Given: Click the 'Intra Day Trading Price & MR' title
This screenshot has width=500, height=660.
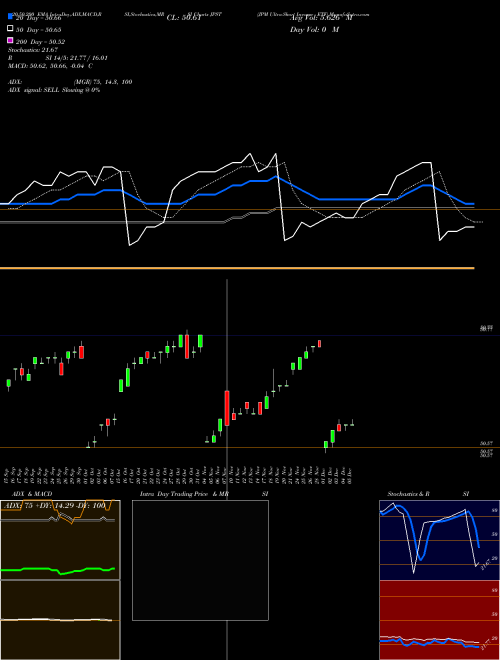Looking at the screenshot, I should point(184,494).
